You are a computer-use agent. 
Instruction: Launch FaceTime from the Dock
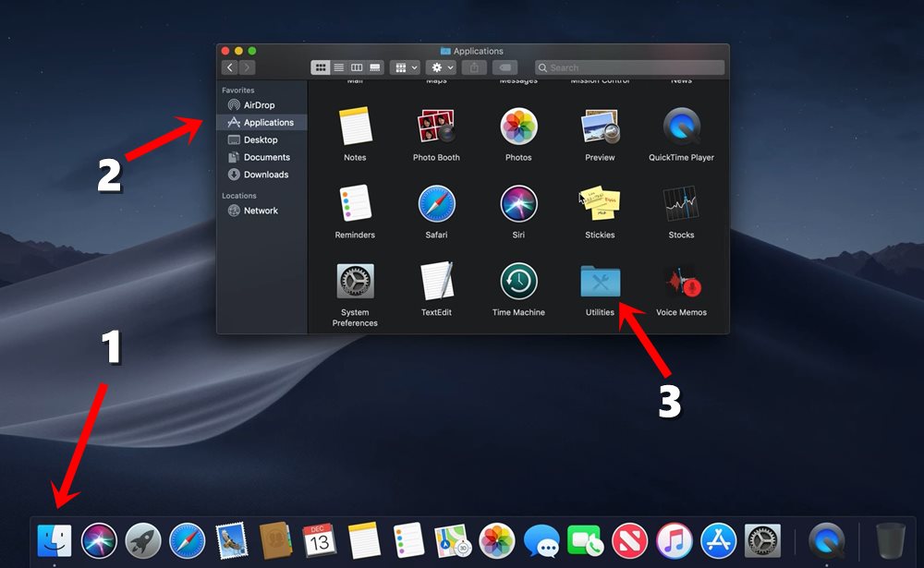(x=585, y=540)
